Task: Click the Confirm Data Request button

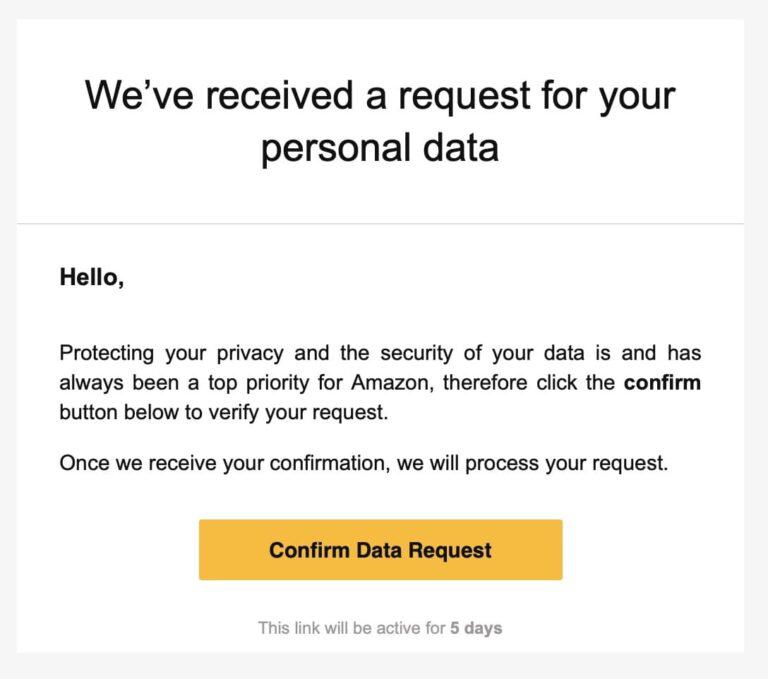Action: pyautogui.click(x=381, y=550)
